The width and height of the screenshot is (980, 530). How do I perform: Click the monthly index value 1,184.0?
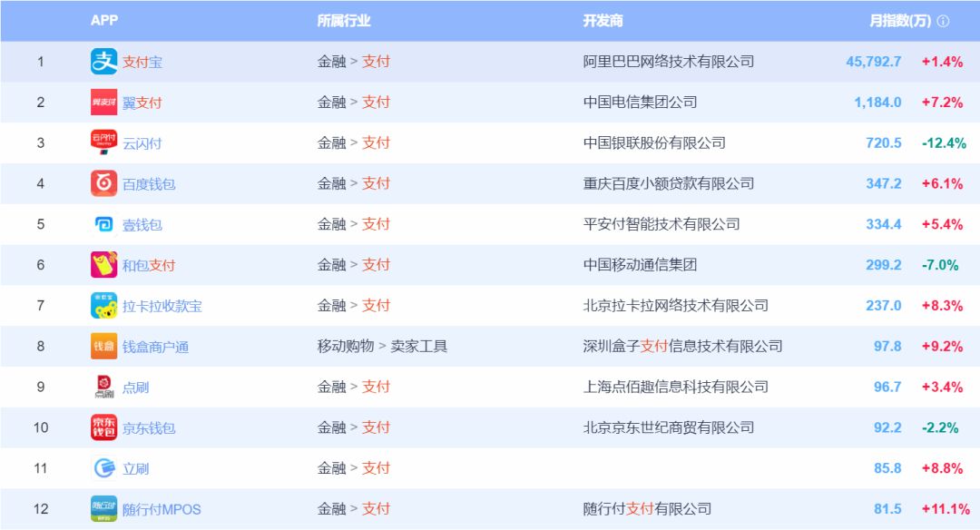coord(878,102)
